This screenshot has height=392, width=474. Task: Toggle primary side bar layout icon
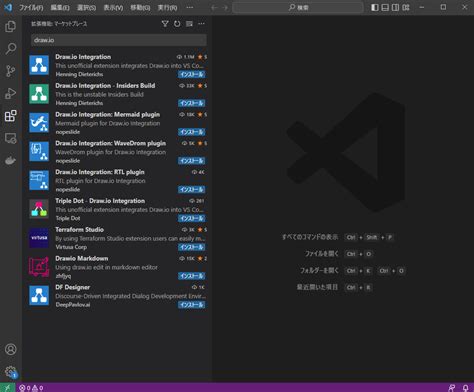point(375,7)
